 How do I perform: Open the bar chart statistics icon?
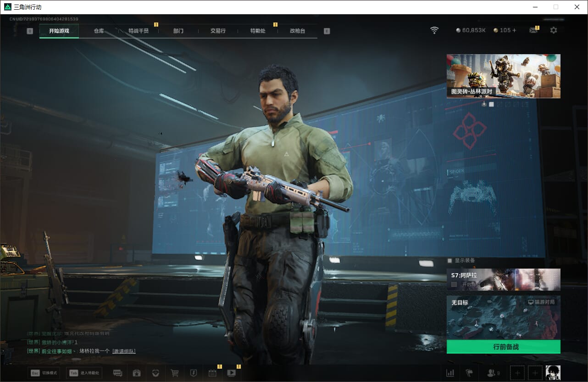(x=450, y=373)
